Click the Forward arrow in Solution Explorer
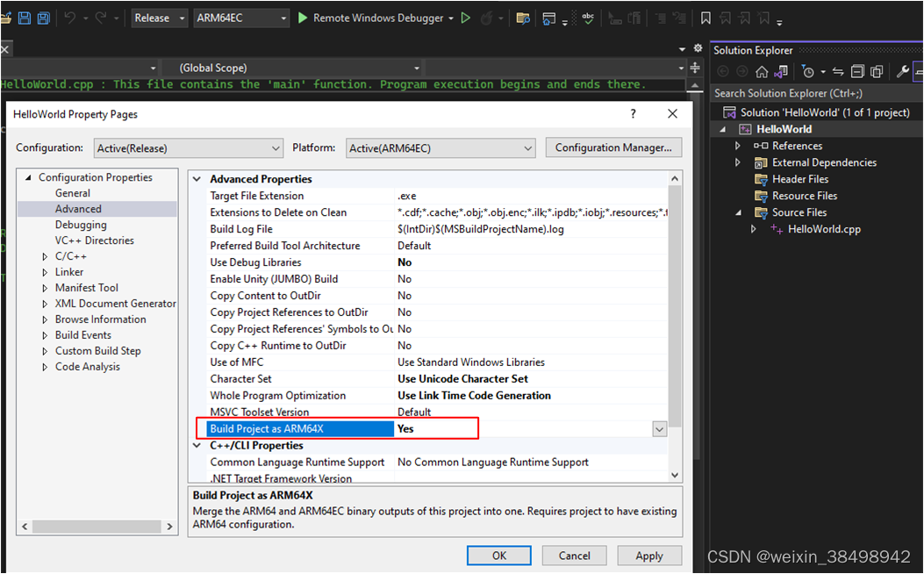The image size is (924, 574). coord(742,72)
